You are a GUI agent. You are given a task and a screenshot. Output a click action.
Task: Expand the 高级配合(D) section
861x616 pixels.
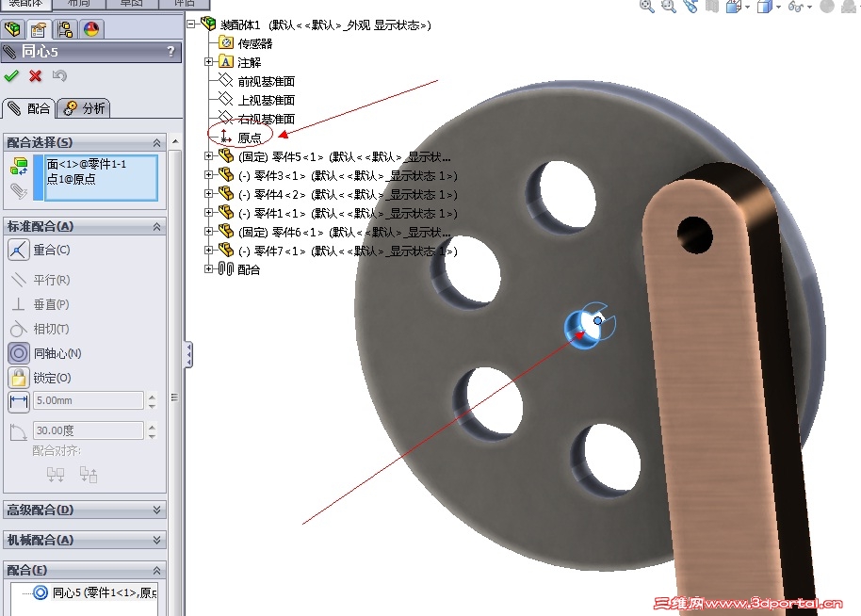click(157, 510)
